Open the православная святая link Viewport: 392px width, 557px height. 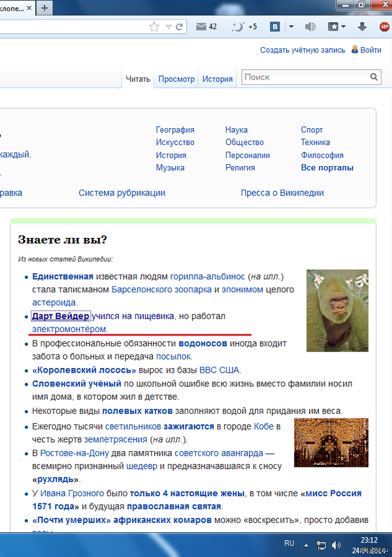(174, 506)
